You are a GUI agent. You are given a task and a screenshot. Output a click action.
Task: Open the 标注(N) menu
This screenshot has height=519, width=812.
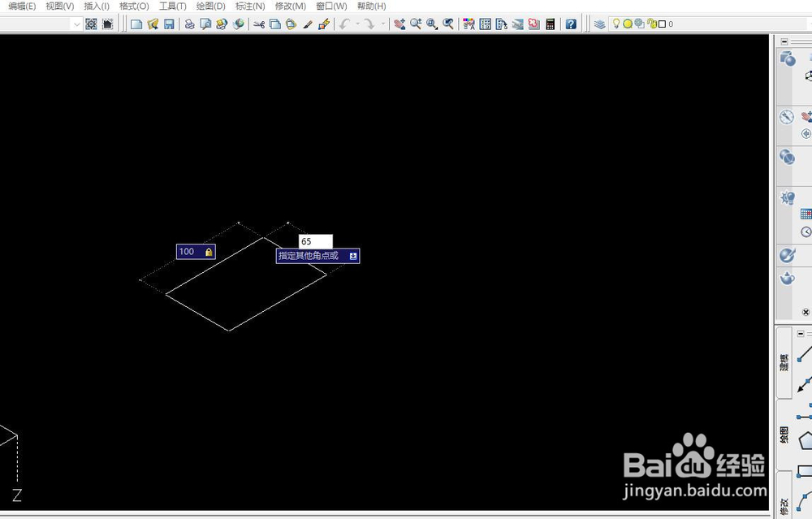[250, 6]
